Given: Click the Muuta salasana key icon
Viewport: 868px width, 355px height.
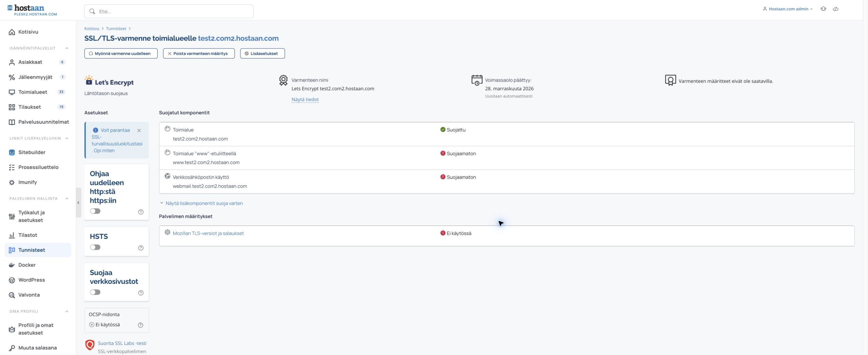Looking at the screenshot, I should click(12, 348).
